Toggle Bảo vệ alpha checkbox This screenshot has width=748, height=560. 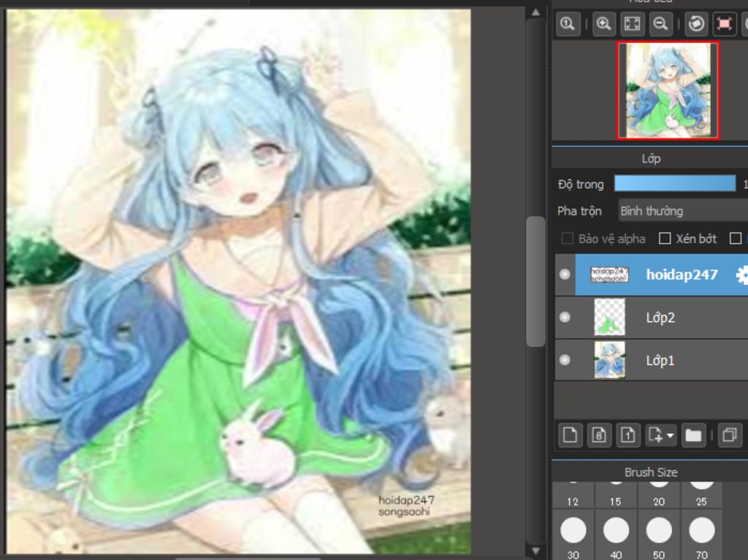tap(567, 239)
